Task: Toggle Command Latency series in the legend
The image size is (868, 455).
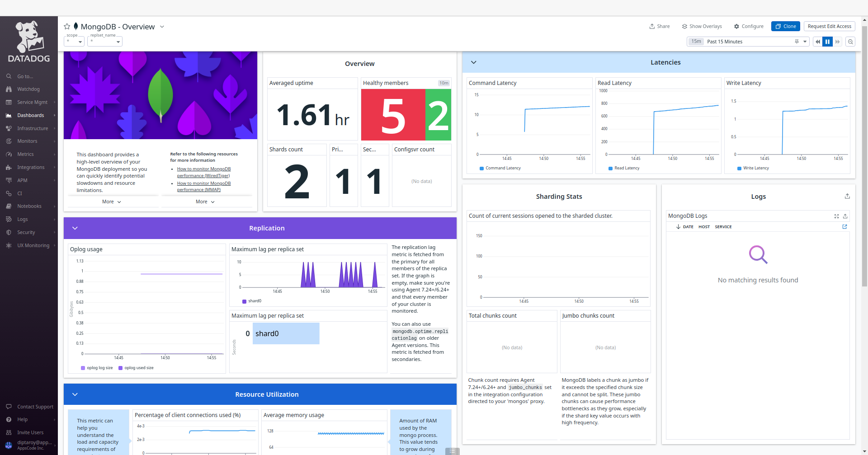Action: coord(500,168)
